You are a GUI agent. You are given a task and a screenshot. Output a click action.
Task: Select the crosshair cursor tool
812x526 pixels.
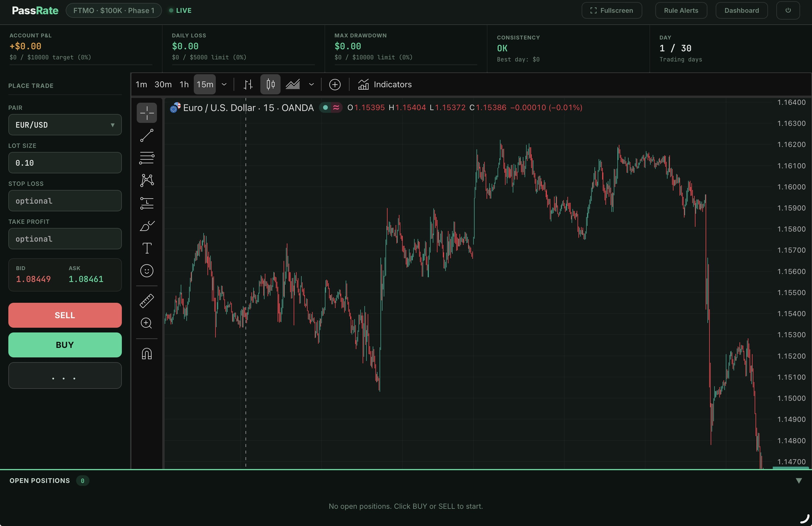pyautogui.click(x=147, y=113)
